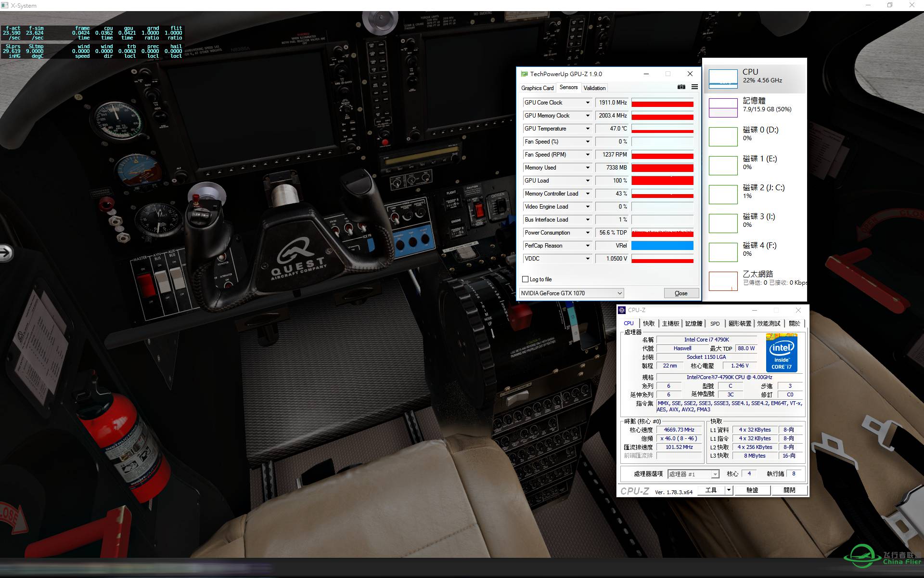Select the Disk 1 (E:) graph thumbnail
Viewport: 924px width, 578px height.
(723, 165)
